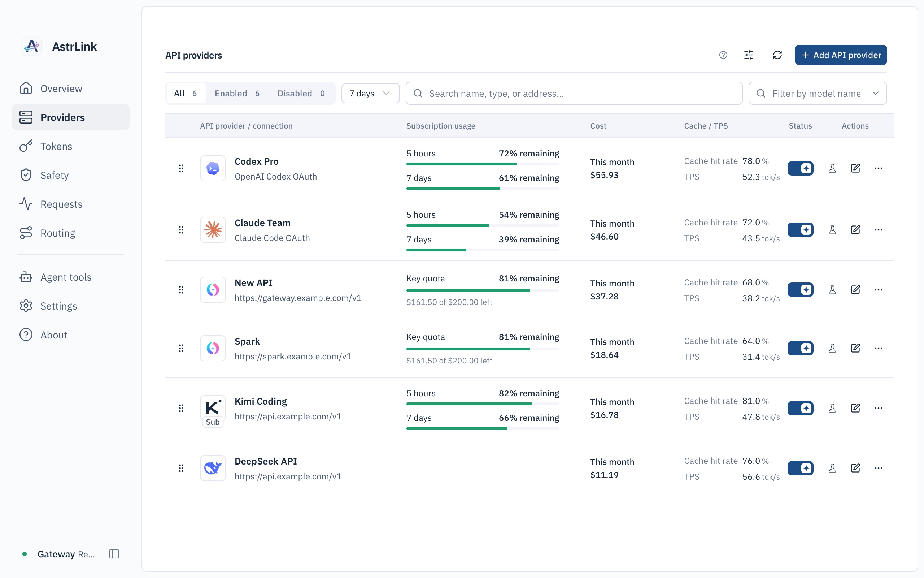Test the Codex Pro provider with the flask icon
Screen dimensions: 924x578
[x=832, y=168]
